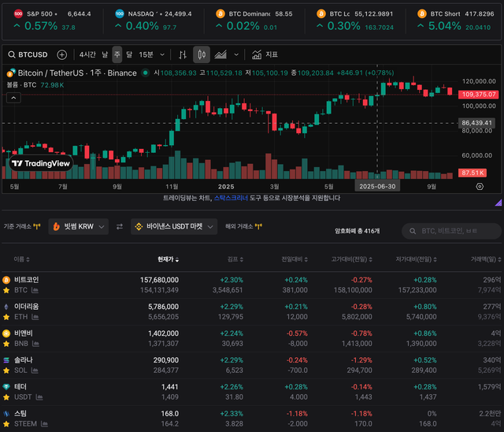Sort by the 현재가 column header

(x=168, y=259)
